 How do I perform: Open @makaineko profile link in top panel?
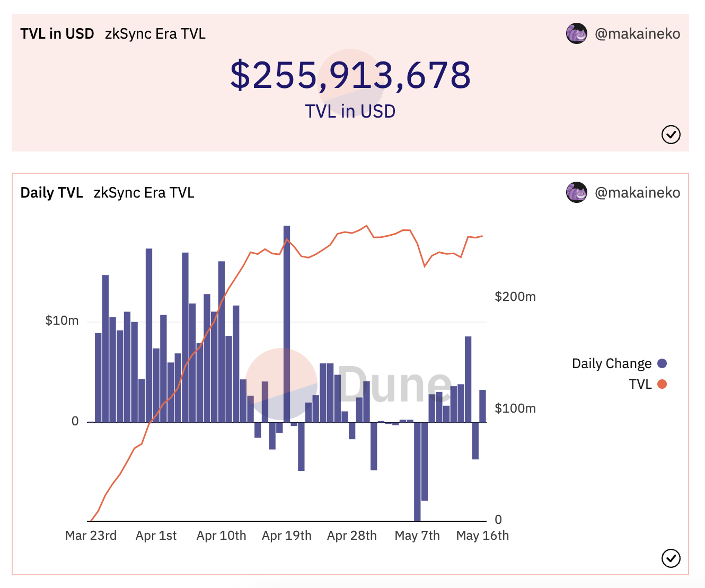tap(638, 34)
